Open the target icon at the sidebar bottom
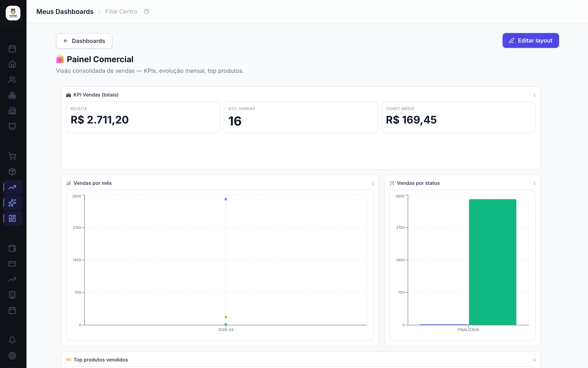Viewport: 588px width, 368px height. 12,356
